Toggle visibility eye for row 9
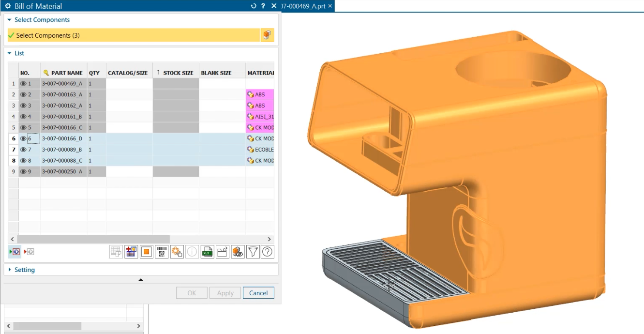Screen dimensions: 644x334 coord(23,172)
